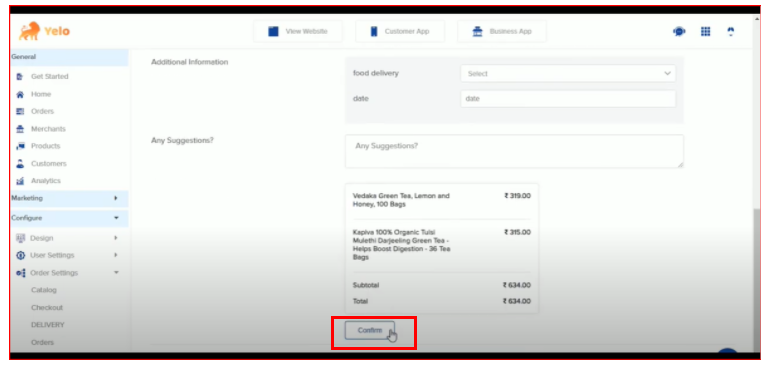Collapse the Configure section arrow

click(116, 218)
